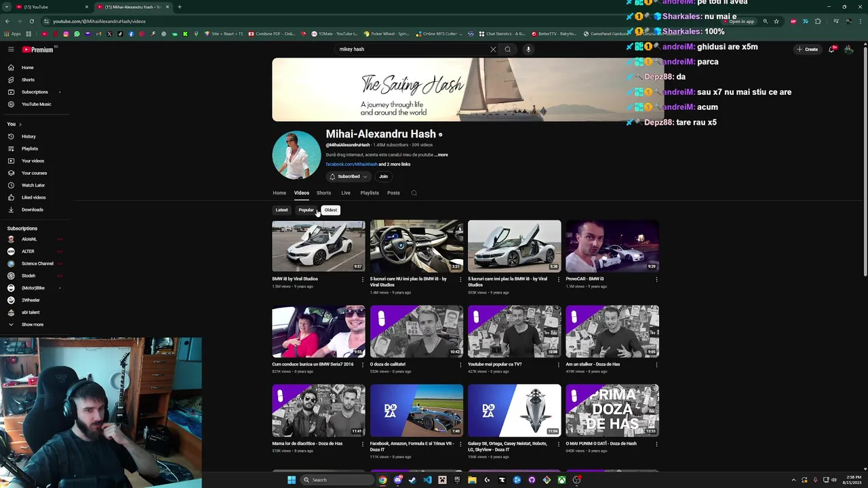Open Xbox app from the taskbar
The image size is (868, 488).
[561, 480]
